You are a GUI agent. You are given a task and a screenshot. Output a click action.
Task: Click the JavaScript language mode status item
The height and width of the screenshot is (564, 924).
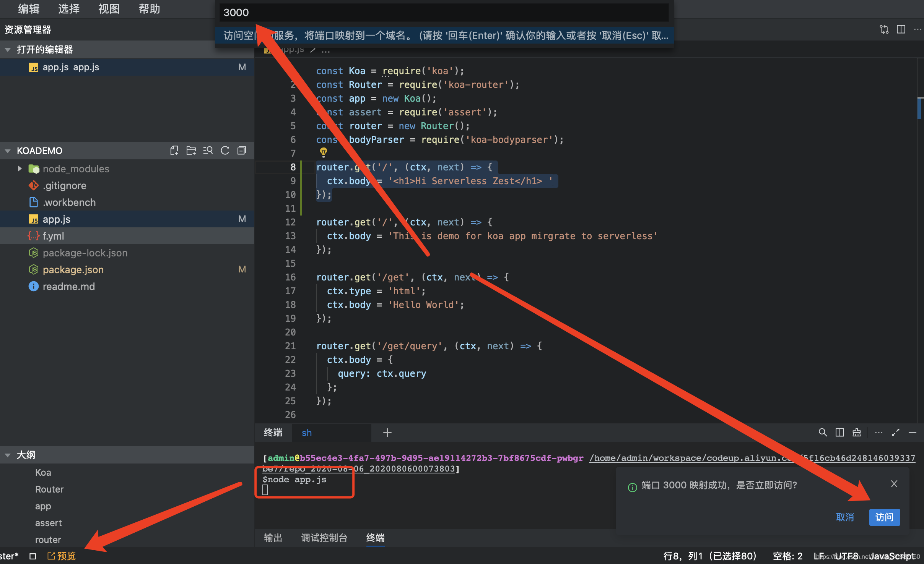(x=891, y=556)
